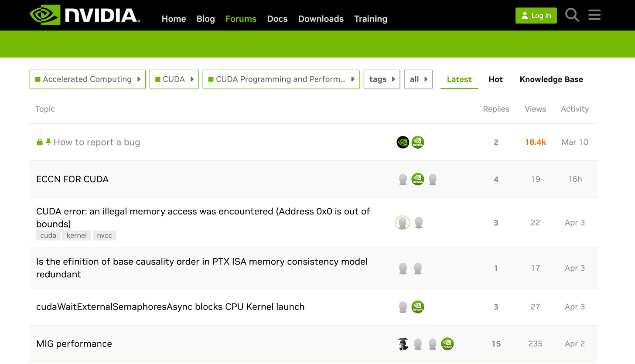Viewport: 635px width, 364px height.
Task: Click the NVIDIA avatar on 'MIG performance' row
Action: pos(447,344)
